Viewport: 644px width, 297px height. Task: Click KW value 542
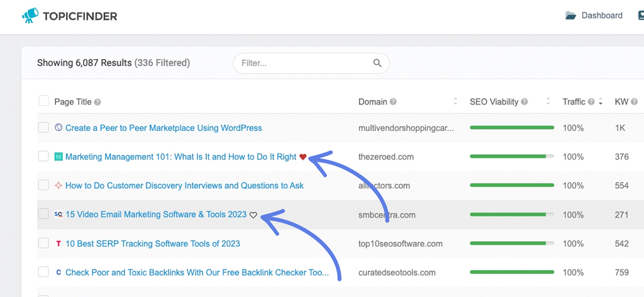click(622, 244)
